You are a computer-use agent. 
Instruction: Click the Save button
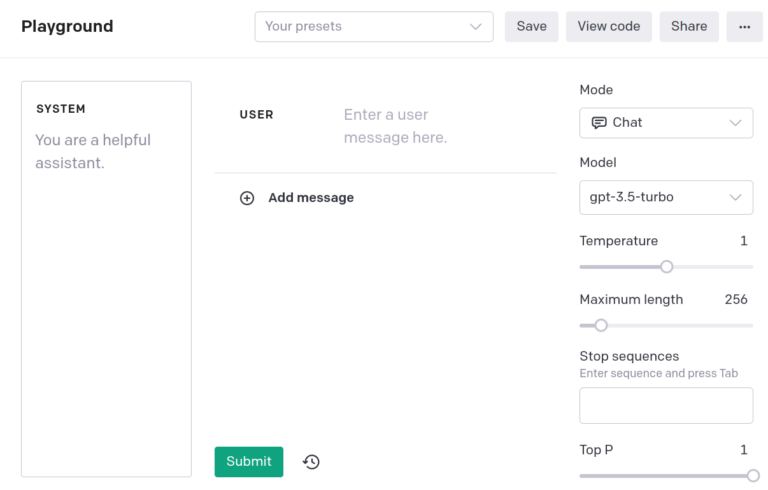531,26
